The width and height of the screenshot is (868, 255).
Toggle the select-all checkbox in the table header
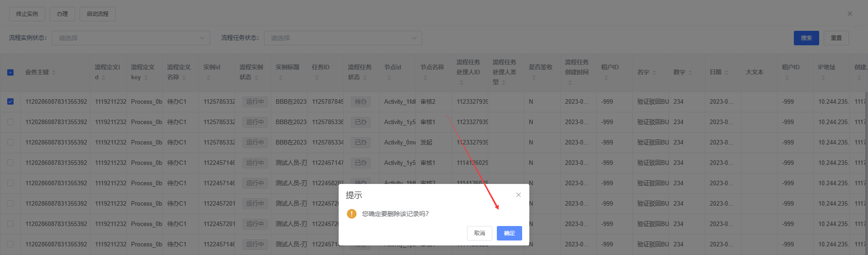(x=10, y=72)
